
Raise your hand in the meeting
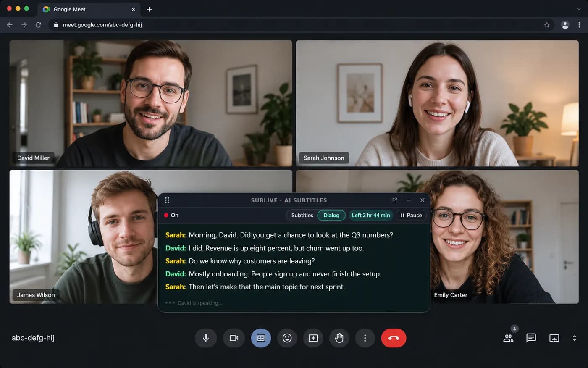pos(339,338)
